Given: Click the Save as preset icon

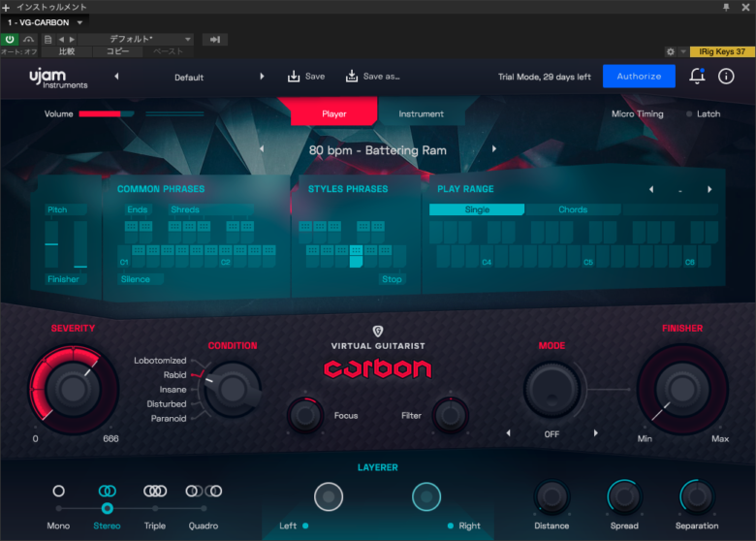Looking at the screenshot, I should [x=352, y=77].
